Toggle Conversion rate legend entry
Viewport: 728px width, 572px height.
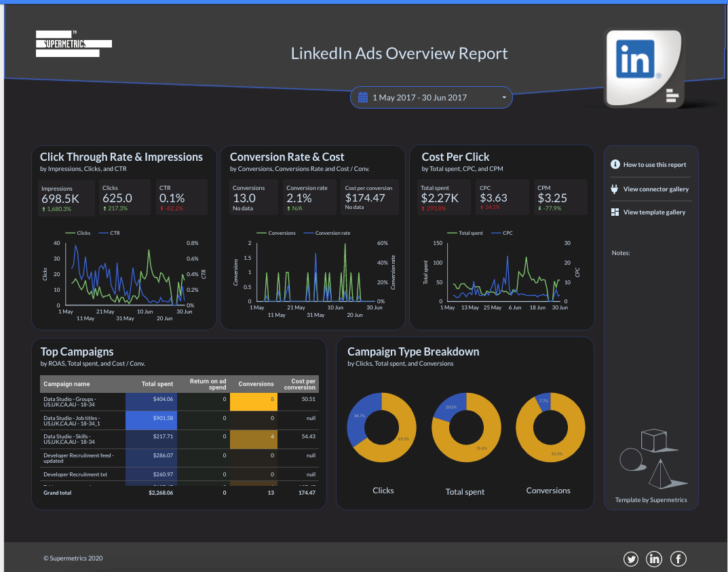pyautogui.click(x=327, y=233)
